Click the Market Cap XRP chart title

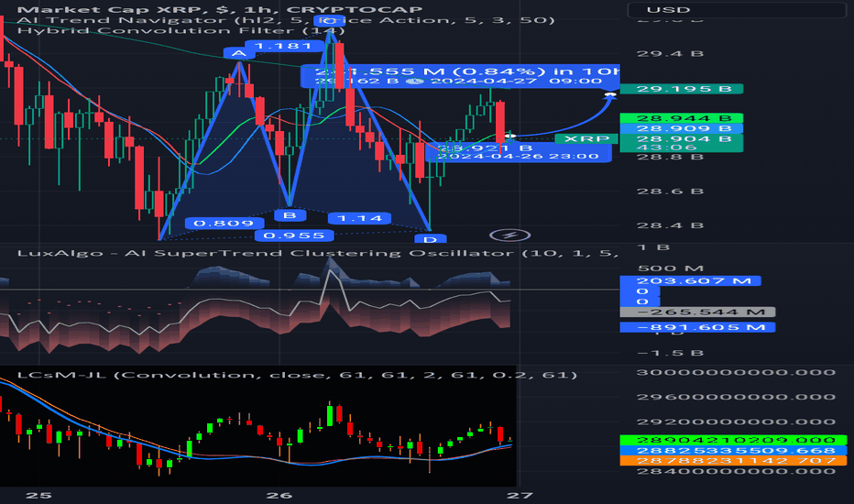coord(220,9)
